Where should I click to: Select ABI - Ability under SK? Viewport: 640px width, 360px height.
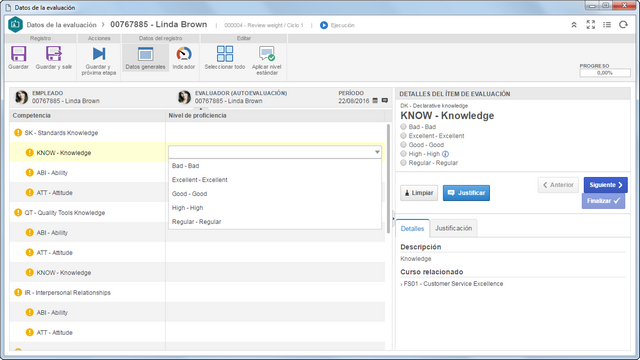[87, 173]
